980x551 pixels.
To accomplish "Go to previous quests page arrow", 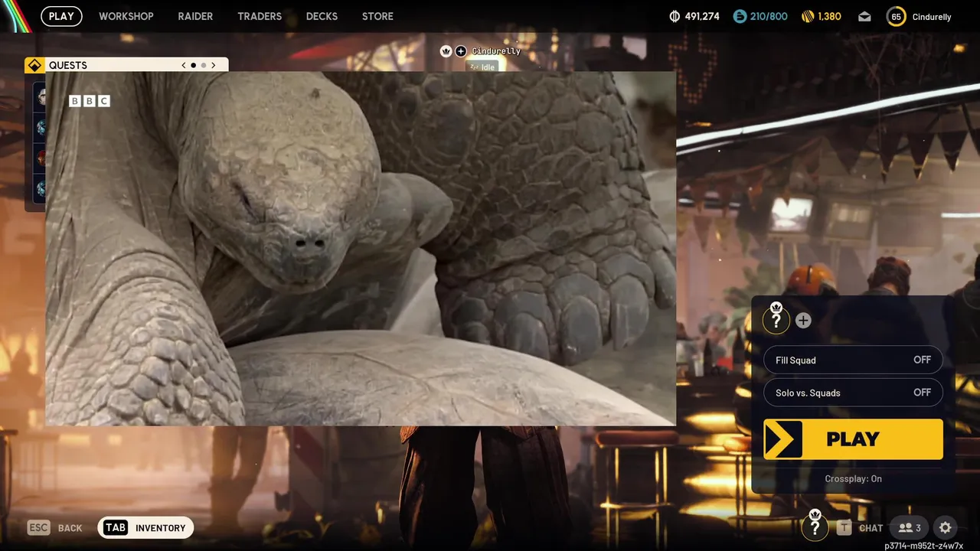I will 184,65.
